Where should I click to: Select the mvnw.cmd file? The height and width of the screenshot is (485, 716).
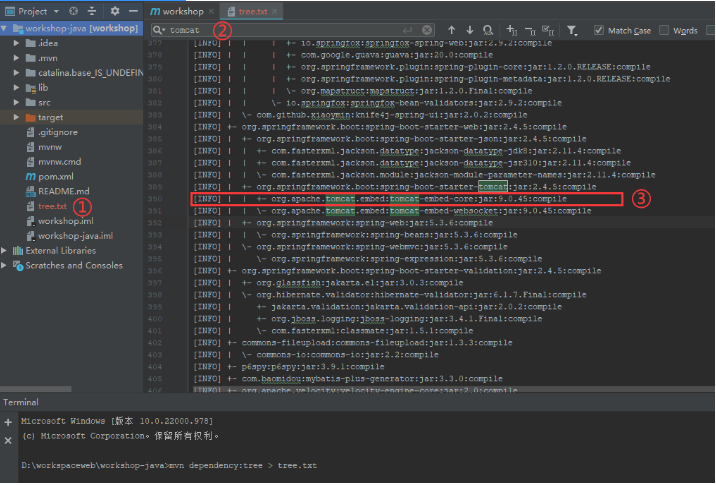click(x=59, y=162)
